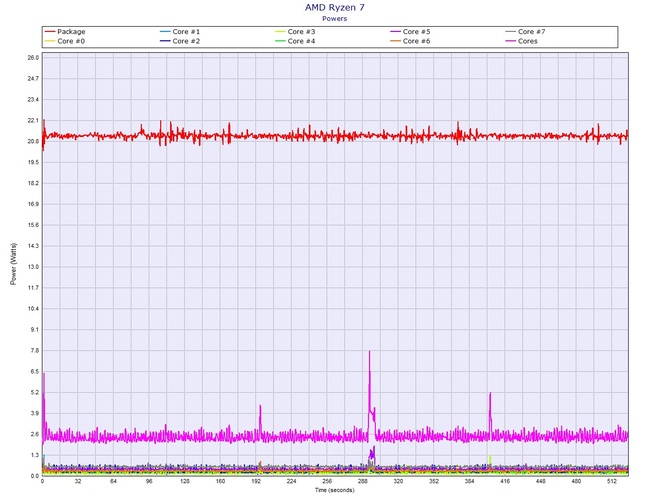The width and height of the screenshot is (670, 502).
Task: Select the Core #2 legend label
Action: (x=186, y=41)
